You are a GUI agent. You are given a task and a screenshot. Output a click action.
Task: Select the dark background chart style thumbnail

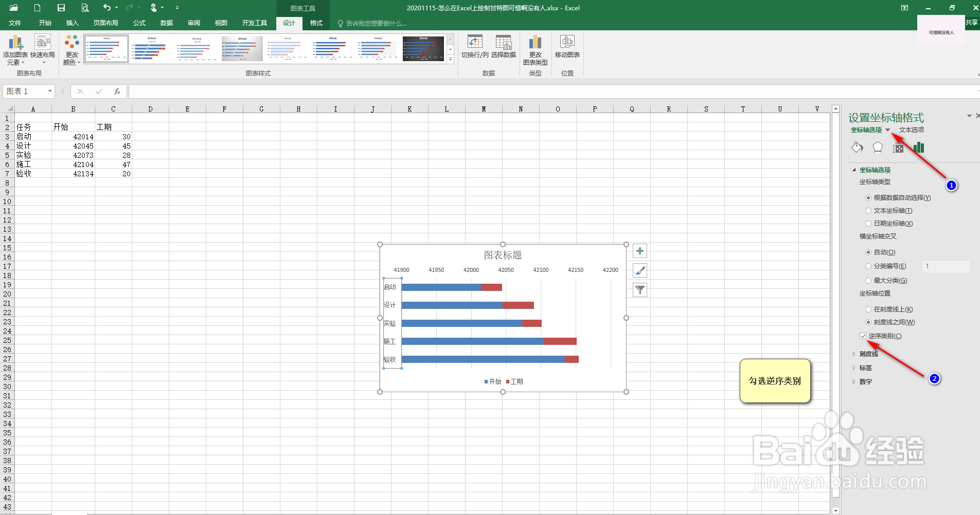423,49
